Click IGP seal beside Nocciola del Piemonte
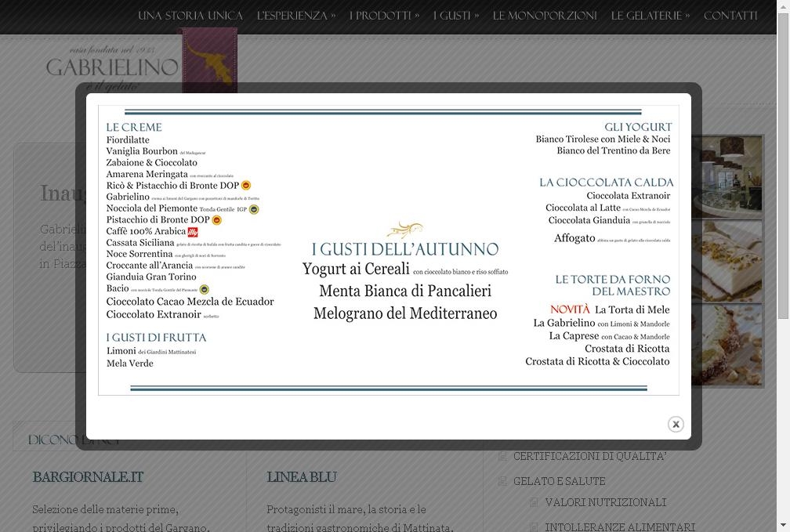 point(254,209)
